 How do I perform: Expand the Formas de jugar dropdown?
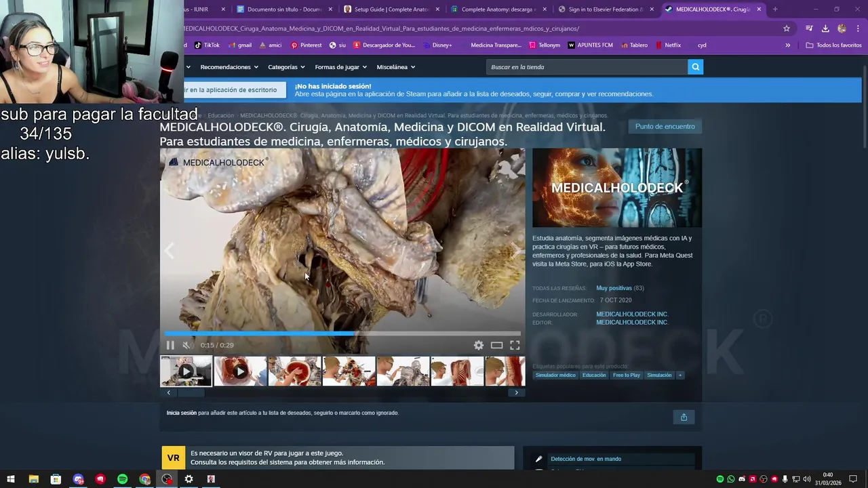(340, 67)
